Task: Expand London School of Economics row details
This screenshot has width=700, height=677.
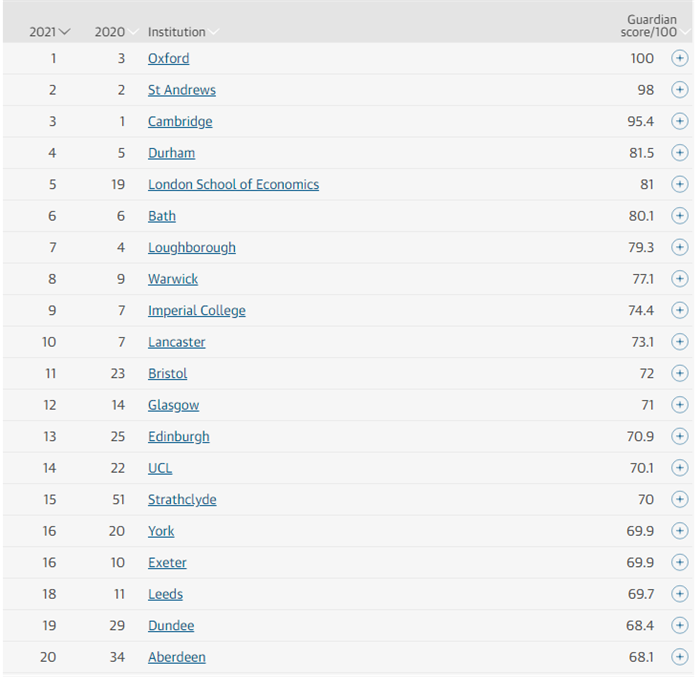Action: pos(679,184)
